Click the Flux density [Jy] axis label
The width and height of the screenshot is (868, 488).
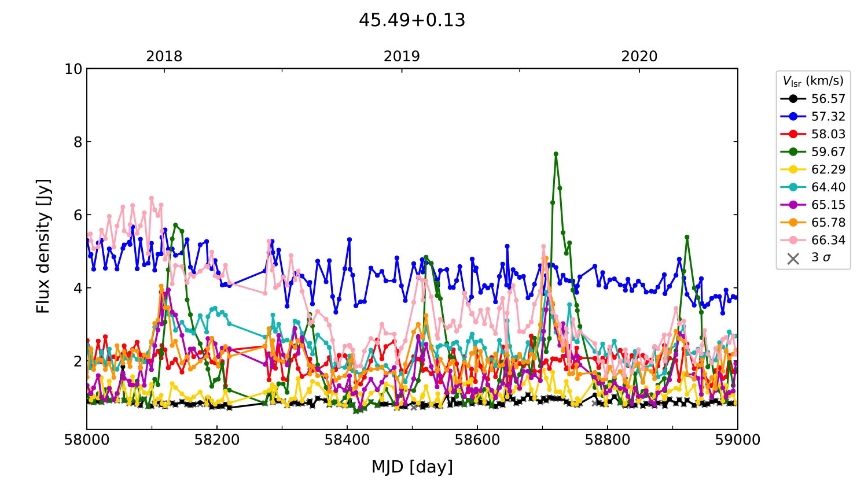[43, 246]
